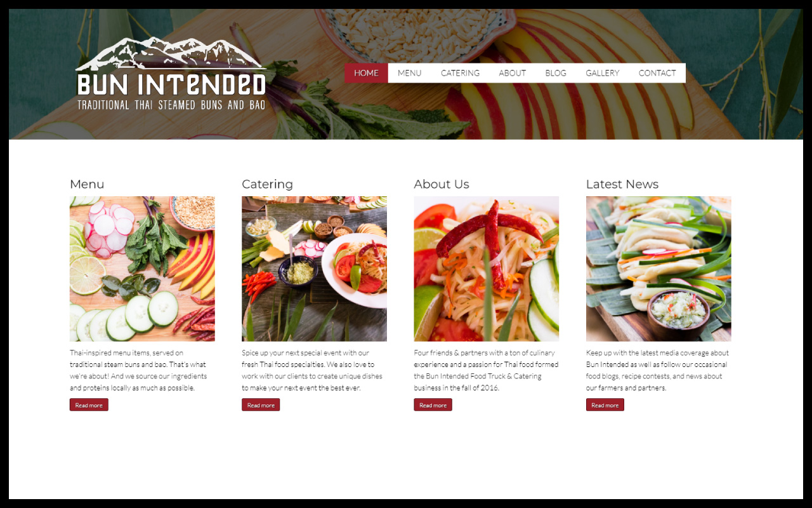Screen dimensions: 812x508
Task: Open the GALLERY navigation item
Action: [603, 73]
